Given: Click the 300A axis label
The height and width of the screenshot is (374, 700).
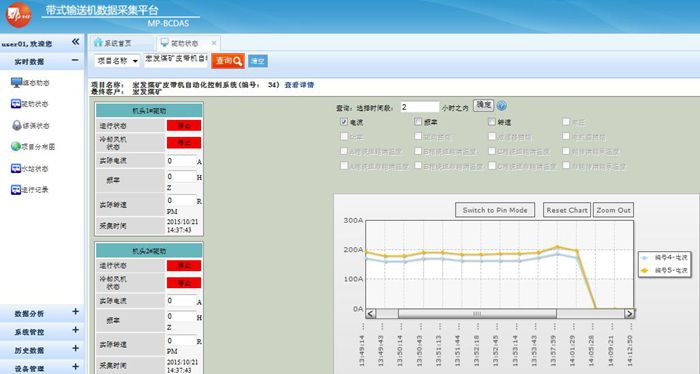Looking at the screenshot, I should pos(353,220).
